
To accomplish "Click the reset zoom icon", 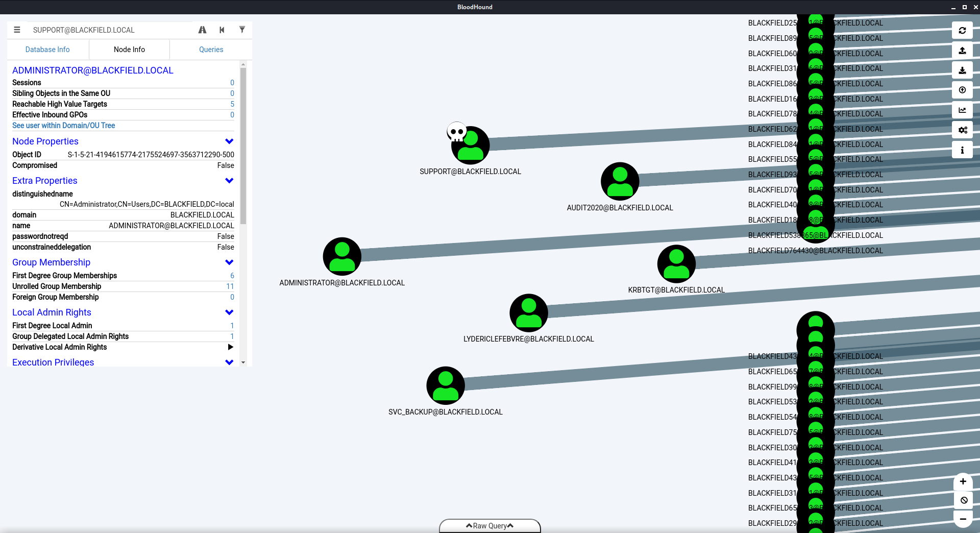I will (963, 500).
